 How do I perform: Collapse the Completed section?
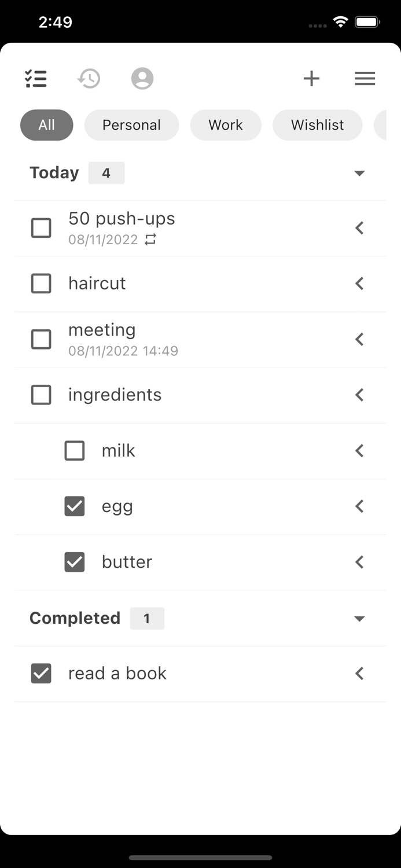360,618
